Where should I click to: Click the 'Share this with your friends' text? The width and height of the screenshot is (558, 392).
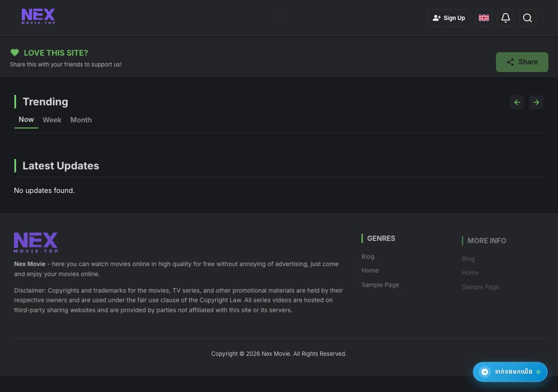66,64
